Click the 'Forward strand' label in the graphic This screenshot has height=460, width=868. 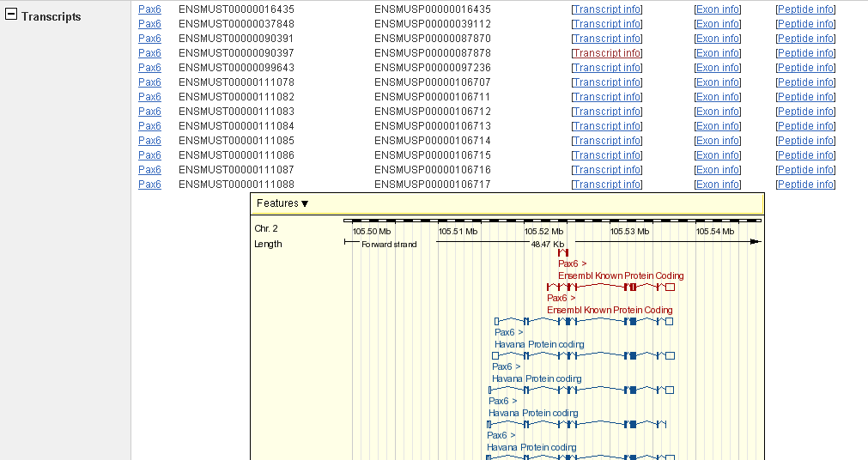coord(389,244)
